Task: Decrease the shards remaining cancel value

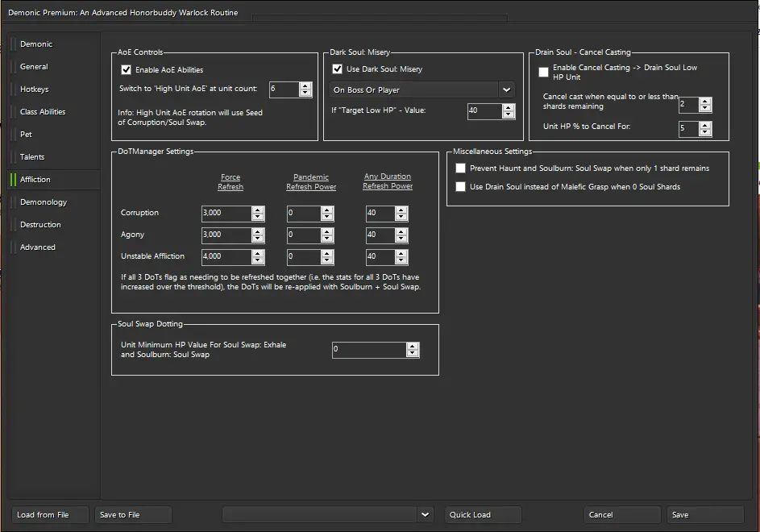Action: click(705, 108)
